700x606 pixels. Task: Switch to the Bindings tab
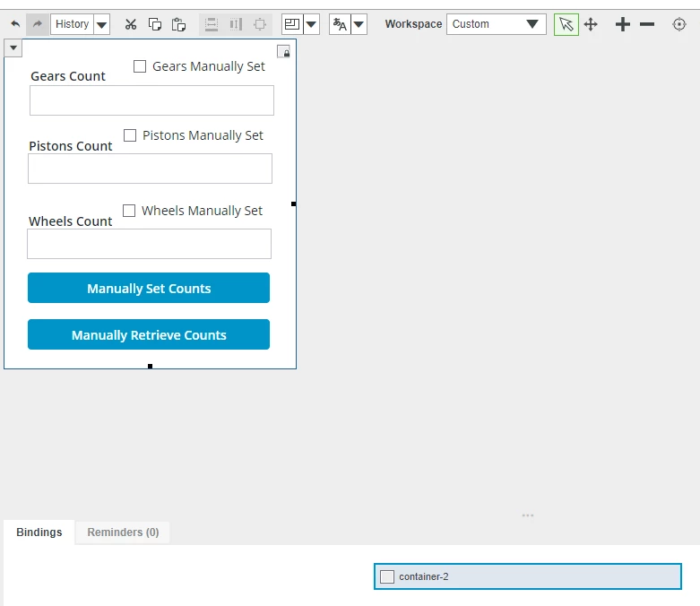click(39, 532)
